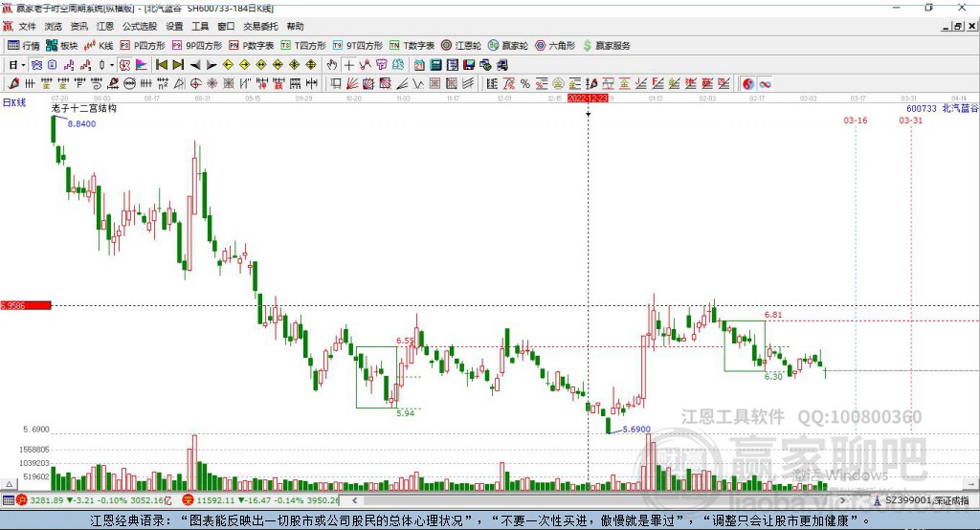980x530 pixels.
Task: Click the network computers icon
Action: click(x=485, y=65)
